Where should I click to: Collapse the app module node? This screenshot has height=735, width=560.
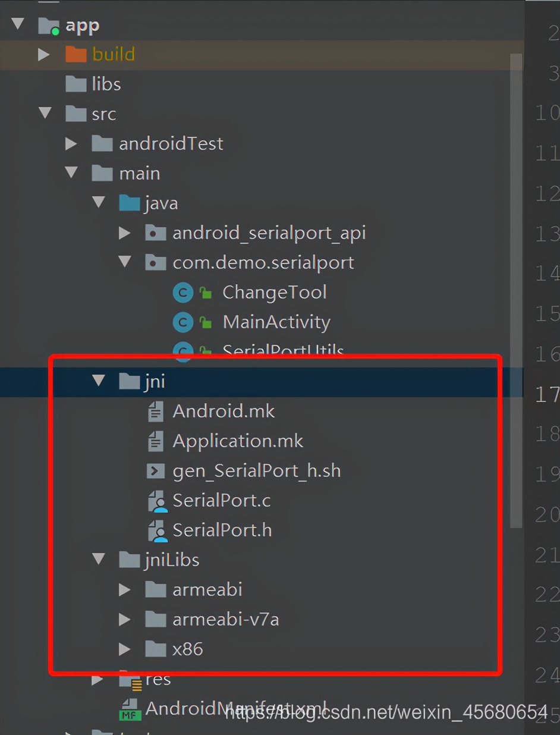point(18,24)
